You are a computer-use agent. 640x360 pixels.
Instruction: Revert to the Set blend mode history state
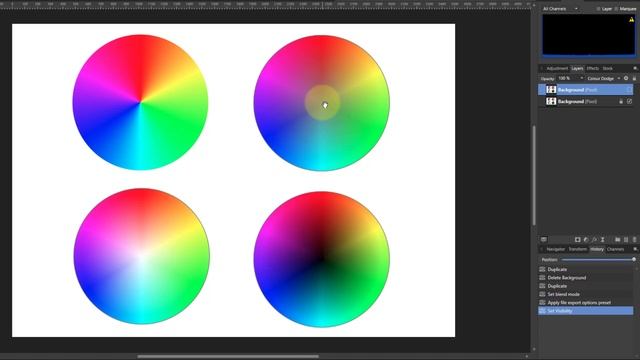click(x=586, y=294)
